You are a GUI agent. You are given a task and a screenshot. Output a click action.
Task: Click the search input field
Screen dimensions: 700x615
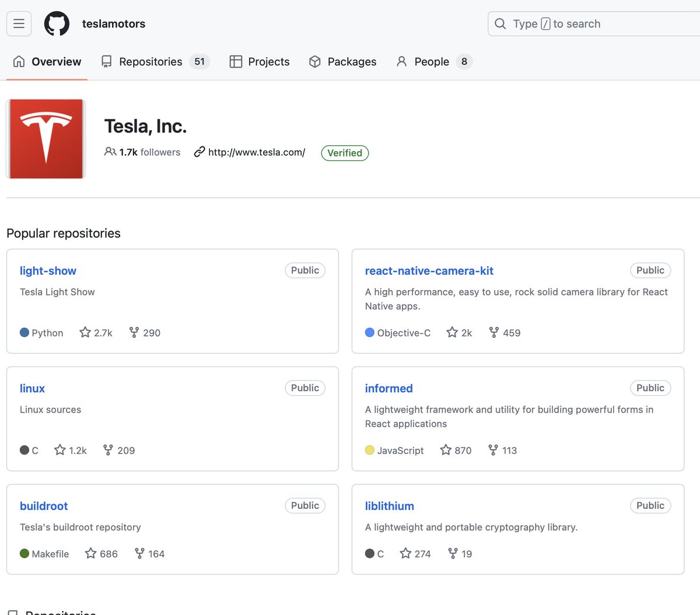(594, 24)
